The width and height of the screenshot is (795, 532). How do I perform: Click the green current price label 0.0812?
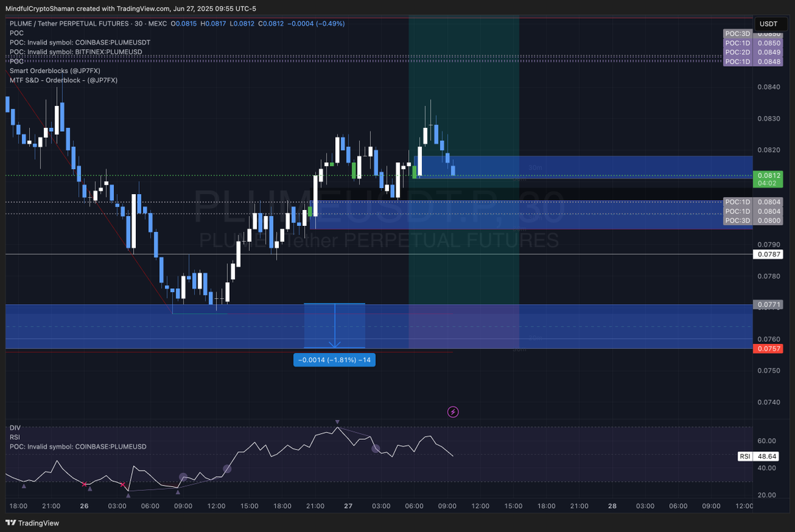[x=768, y=179]
